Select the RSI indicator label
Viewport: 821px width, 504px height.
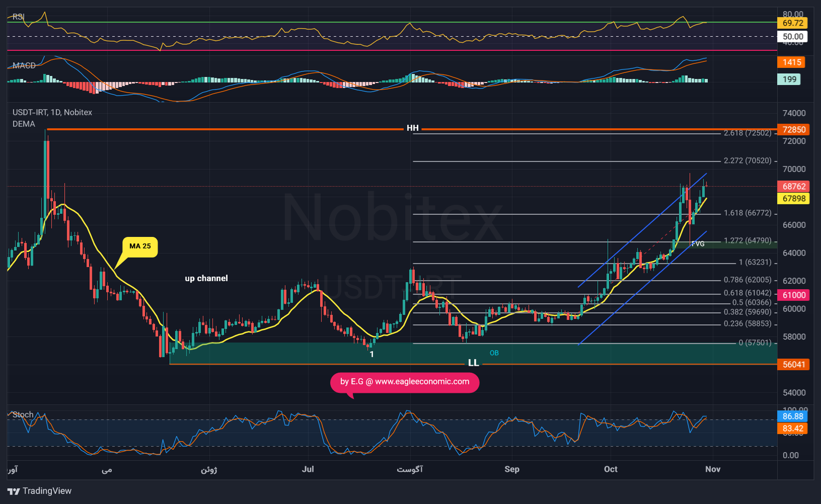tap(18, 17)
